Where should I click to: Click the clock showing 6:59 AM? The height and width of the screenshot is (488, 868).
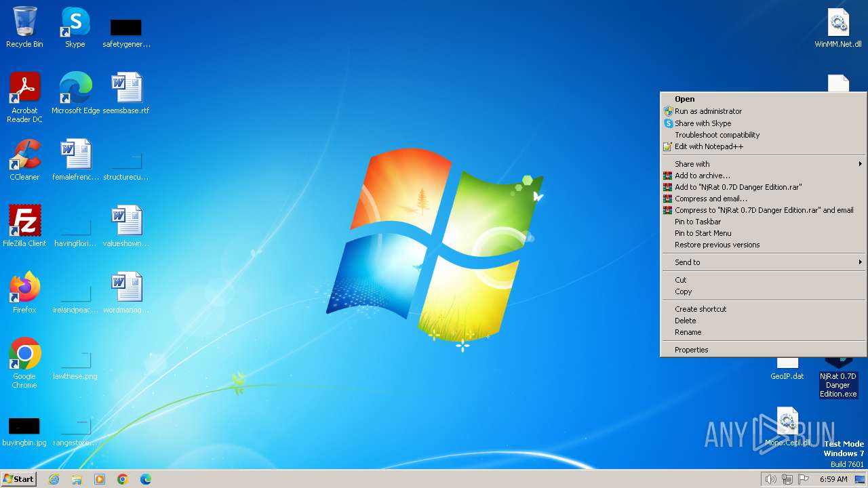pos(833,479)
